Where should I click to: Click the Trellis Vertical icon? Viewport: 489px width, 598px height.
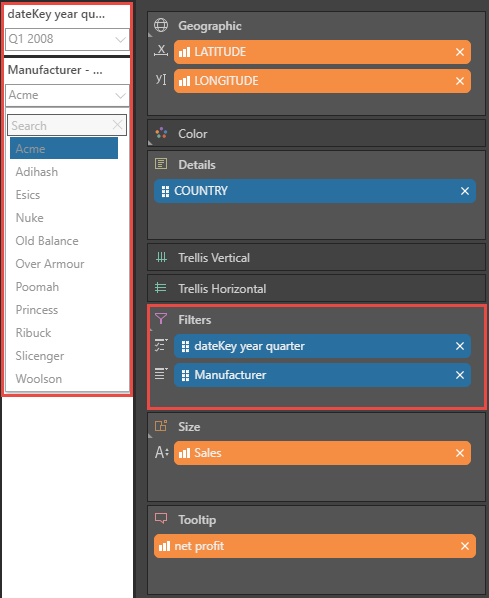coord(161,257)
